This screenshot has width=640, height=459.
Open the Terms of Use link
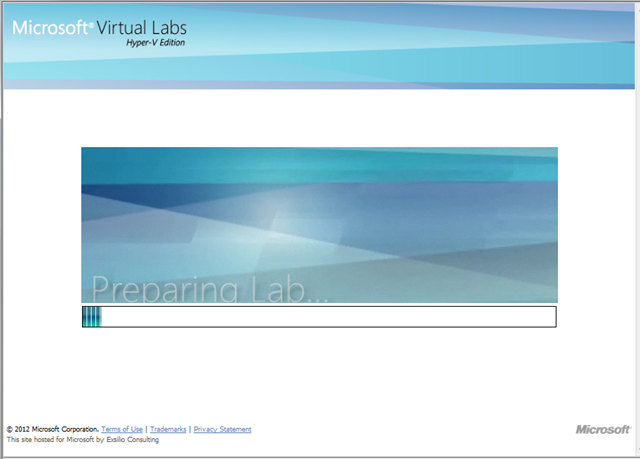pos(122,429)
